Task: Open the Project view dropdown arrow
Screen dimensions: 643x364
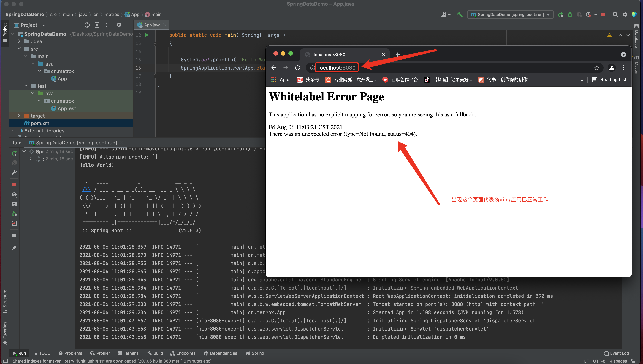Action: [x=44, y=25]
